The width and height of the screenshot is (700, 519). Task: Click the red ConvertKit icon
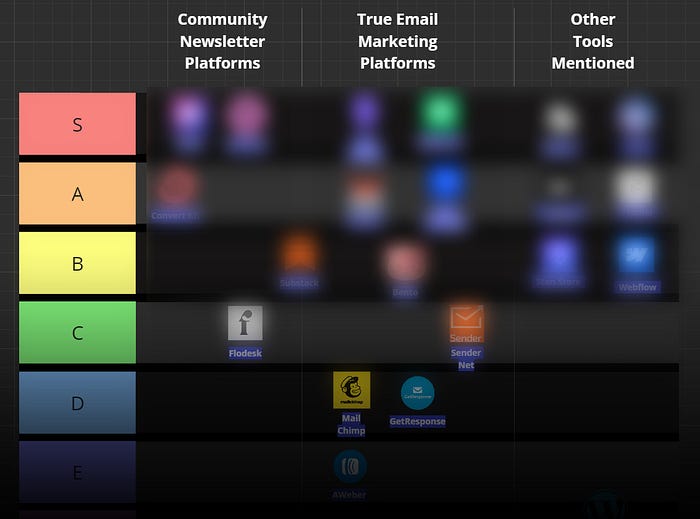coord(177,186)
